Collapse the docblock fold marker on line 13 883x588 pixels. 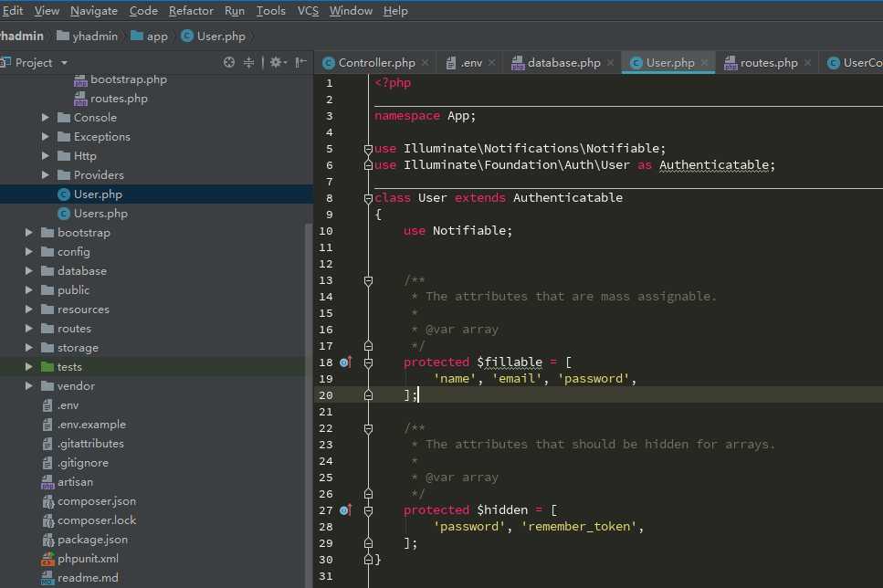click(368, 280)
